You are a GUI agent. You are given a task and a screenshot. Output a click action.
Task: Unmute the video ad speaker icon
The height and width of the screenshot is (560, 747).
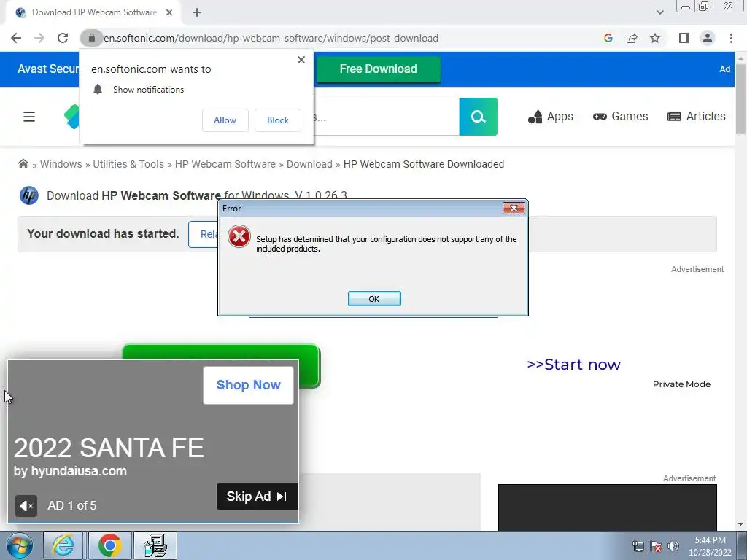[26, 506]
